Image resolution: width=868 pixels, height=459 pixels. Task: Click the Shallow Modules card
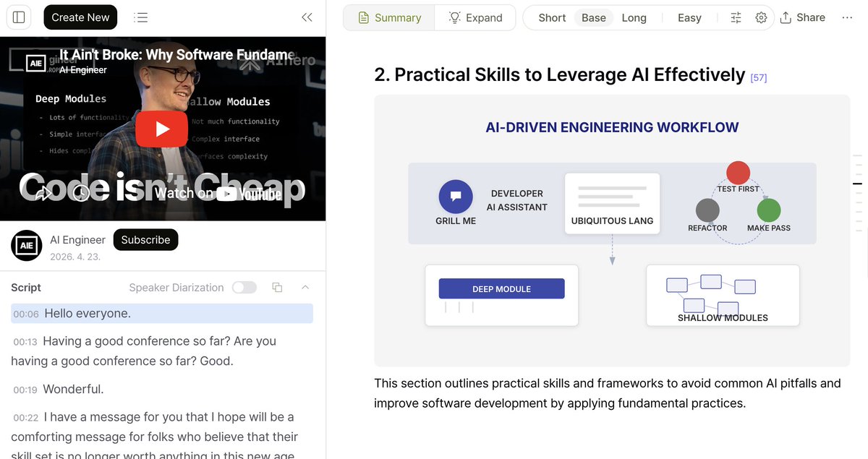723,295
